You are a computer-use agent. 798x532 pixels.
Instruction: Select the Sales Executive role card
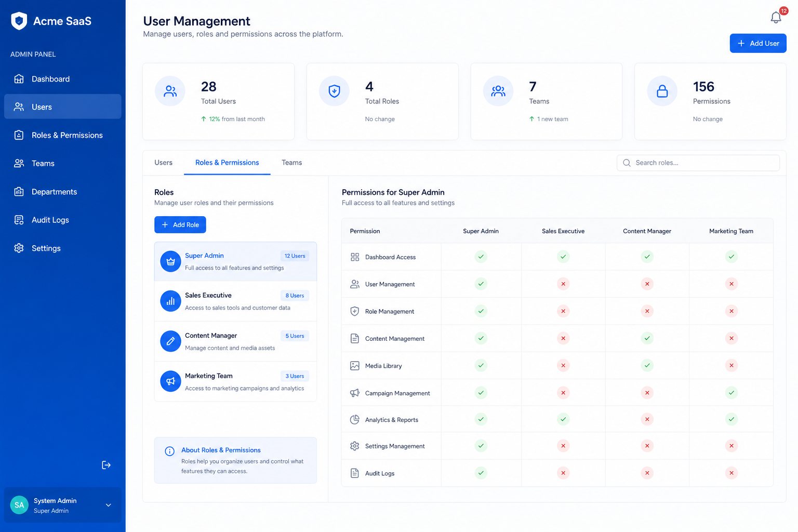tap(235, 301)
